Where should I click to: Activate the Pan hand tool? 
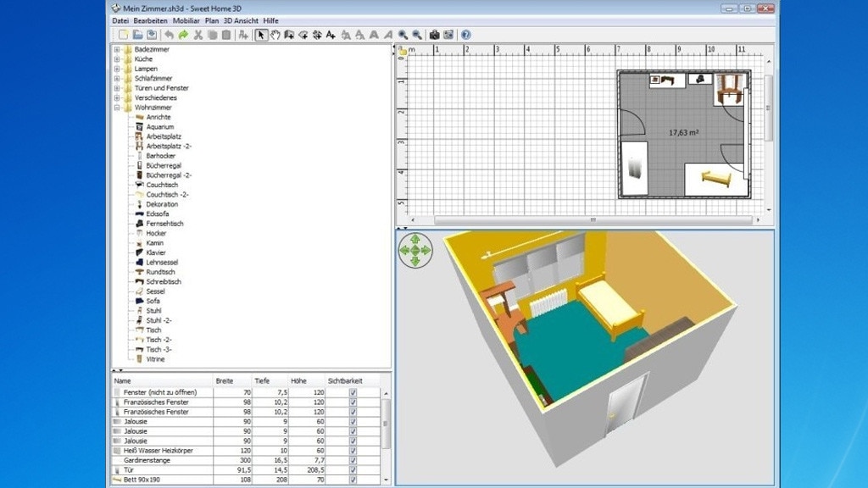pyautogui.click(x=275, y=35)
